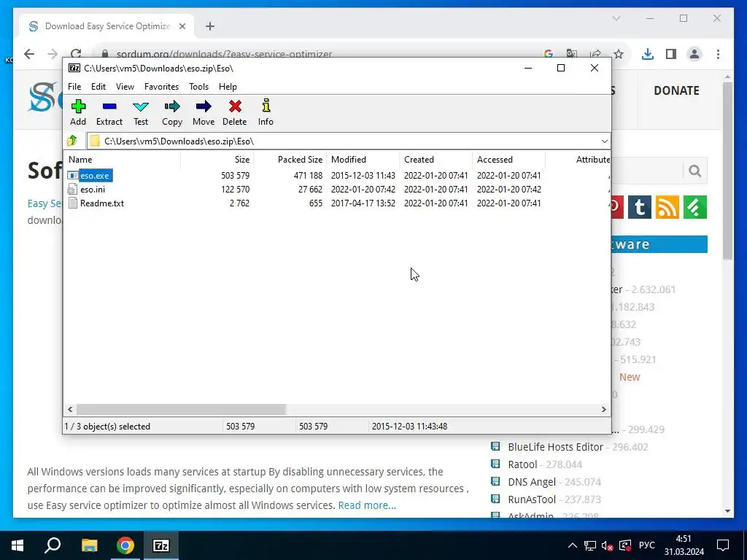
Task: Follow the Read more... link
Action: tap(367, 505)
